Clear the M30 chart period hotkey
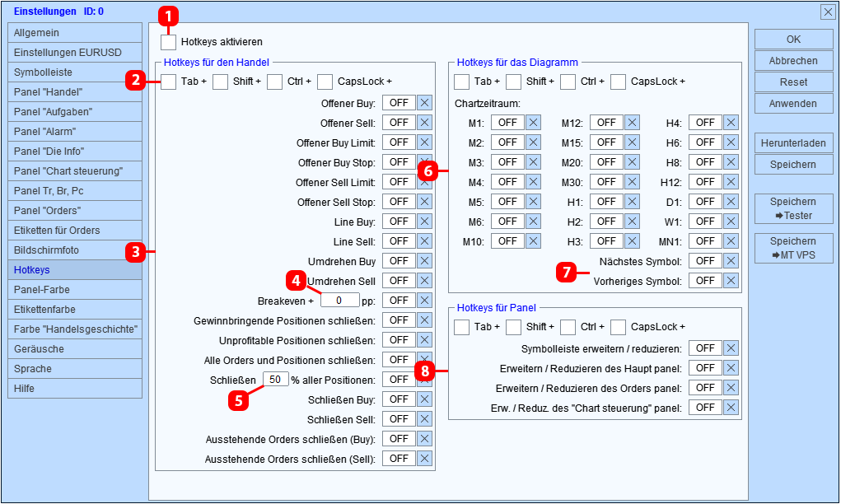This screenshot has width=841, height=504. [632, 182]
